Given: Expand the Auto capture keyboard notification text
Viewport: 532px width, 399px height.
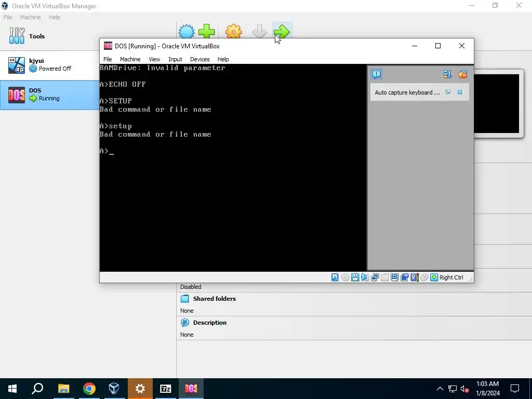Looking at the screenshot, I should click(407, 92).
